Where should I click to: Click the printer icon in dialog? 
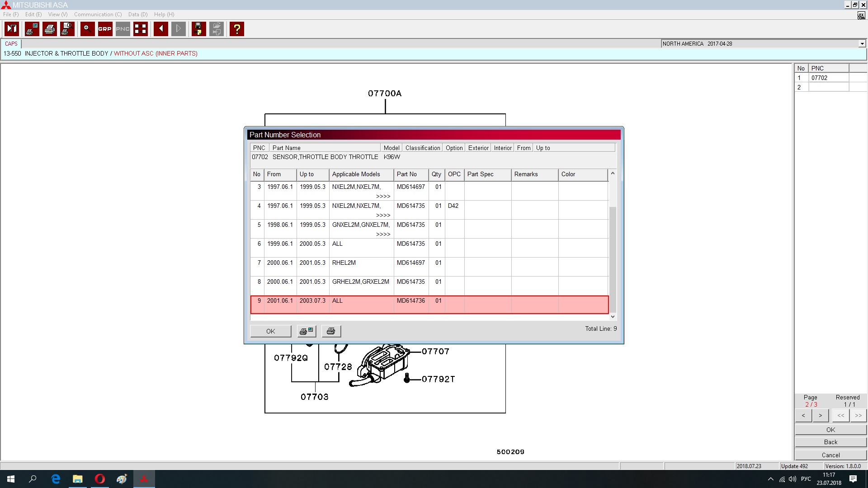331,331
